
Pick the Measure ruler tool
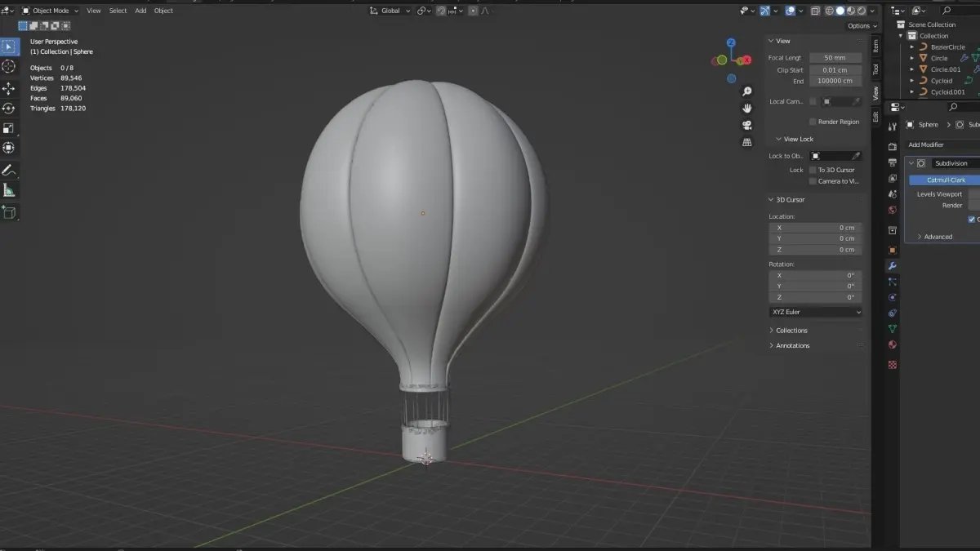pos(9,190)
